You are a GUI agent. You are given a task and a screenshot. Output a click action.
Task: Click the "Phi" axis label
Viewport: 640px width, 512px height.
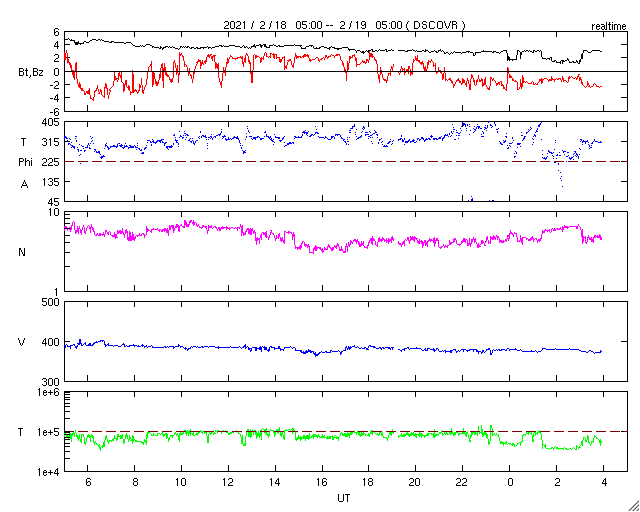(25, 163)
